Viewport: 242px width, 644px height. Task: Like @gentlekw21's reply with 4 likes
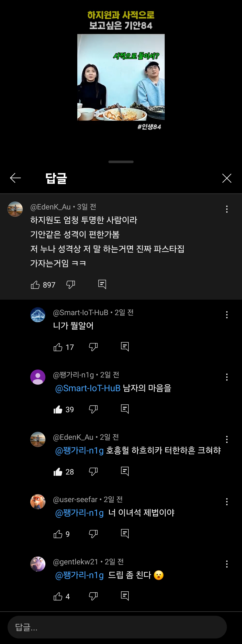(x=58, y=596)
